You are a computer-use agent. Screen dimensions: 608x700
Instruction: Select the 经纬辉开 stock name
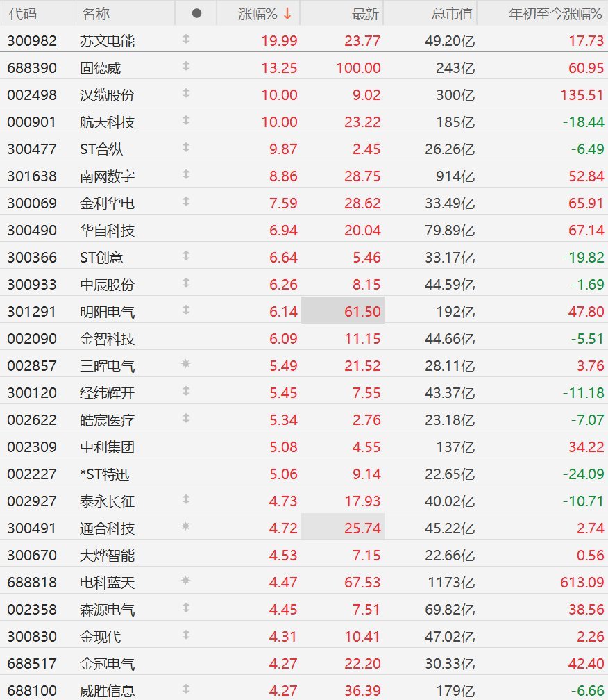[107, 393]
